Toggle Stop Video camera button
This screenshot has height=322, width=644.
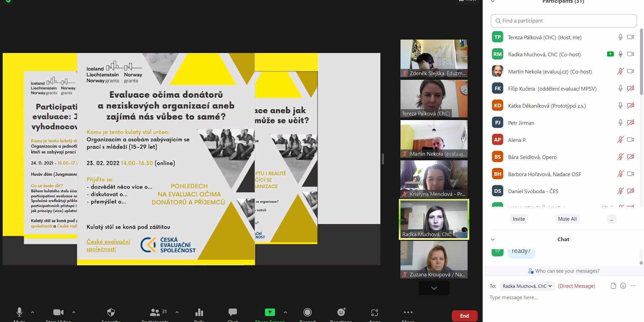point(58,312)
